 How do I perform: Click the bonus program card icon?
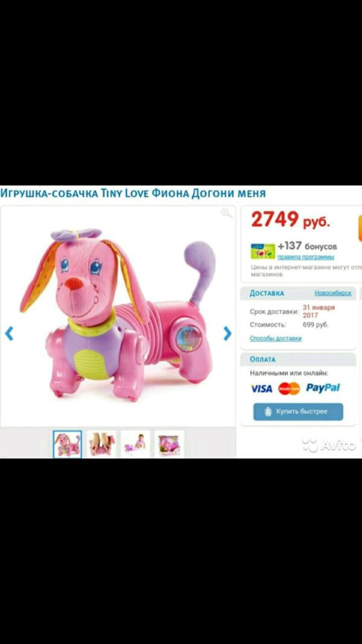coord(263,251)
